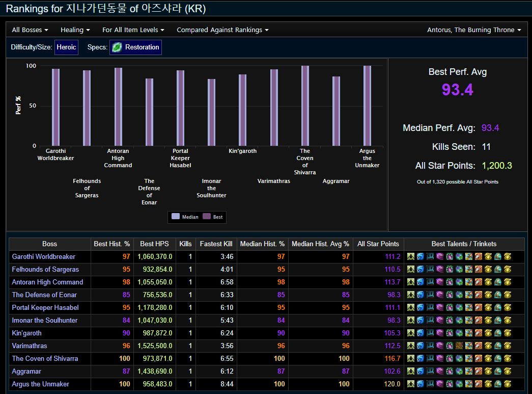Click magenta starburst talent icon in Kin'garoth row
Image resolution: width=532 pixels, height=394 pixels.
point(450,333)
